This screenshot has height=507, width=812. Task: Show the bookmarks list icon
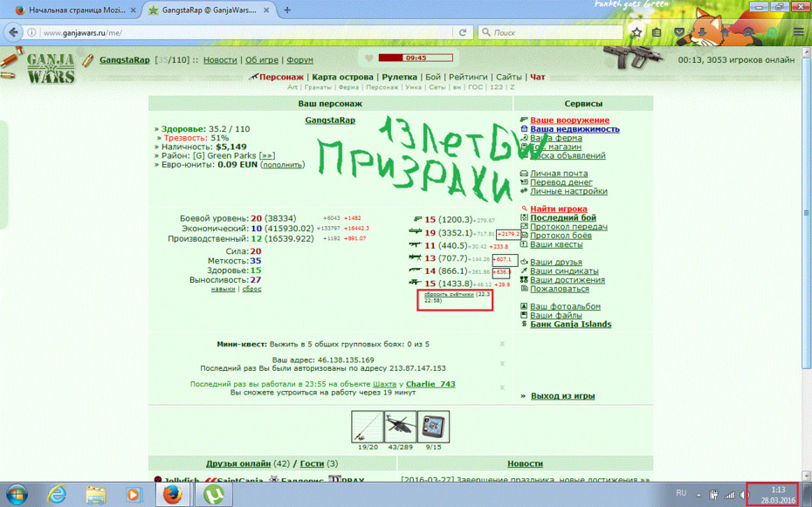[657, 32]
